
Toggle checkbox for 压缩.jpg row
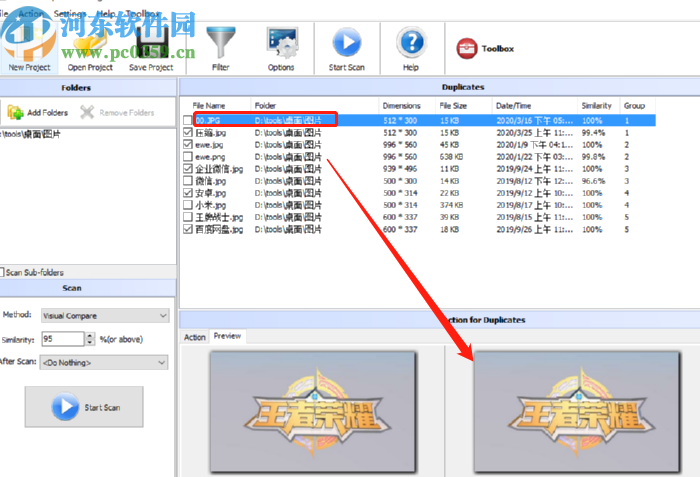coord(188,132)
